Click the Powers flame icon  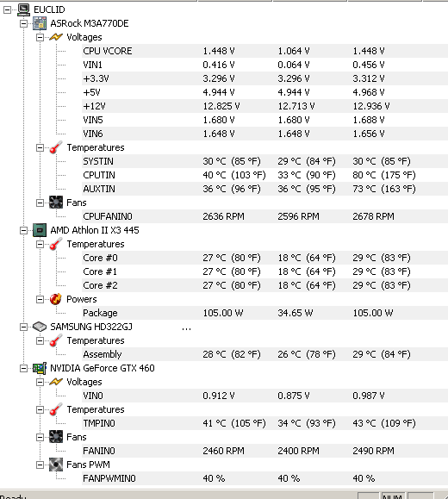point(56,299)
